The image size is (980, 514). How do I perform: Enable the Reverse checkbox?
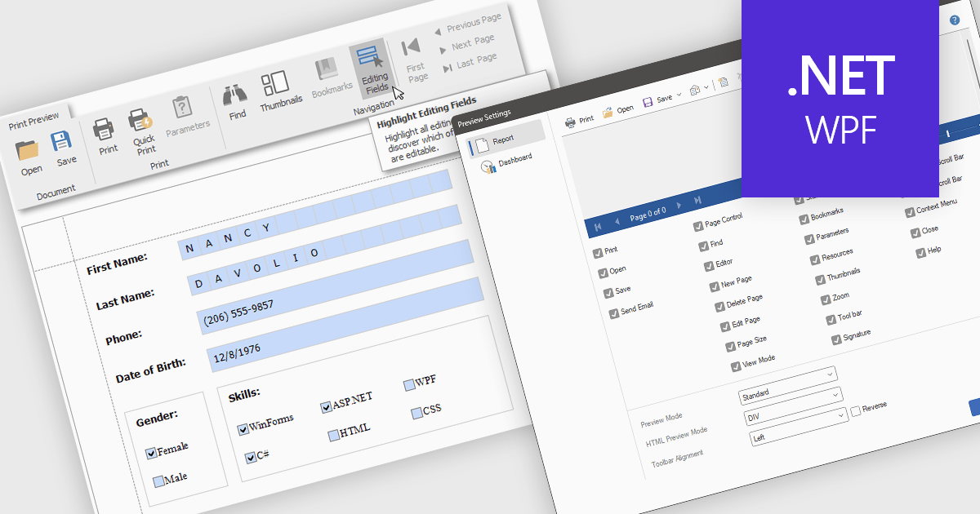point(856,411)
